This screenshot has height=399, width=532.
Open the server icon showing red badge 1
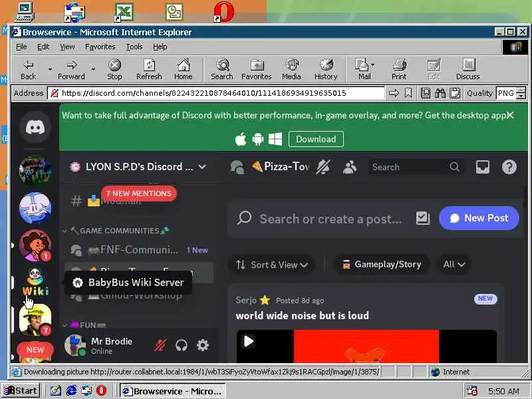tap(35, 245)
